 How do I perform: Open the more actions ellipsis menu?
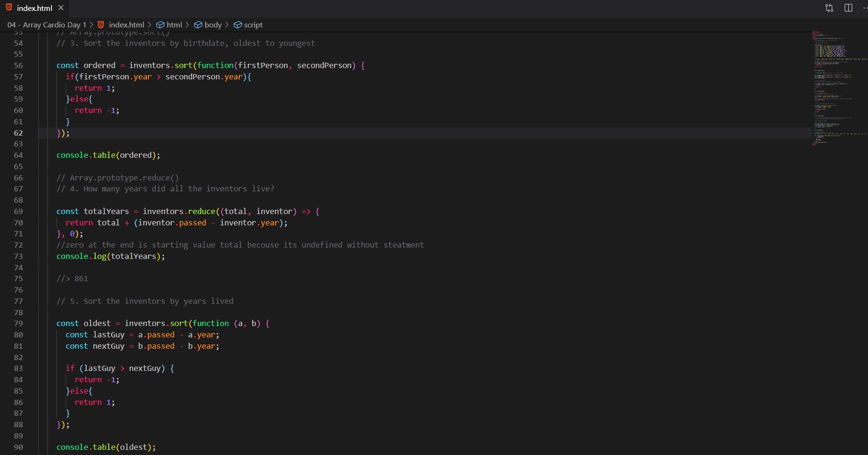click(864, 8)
